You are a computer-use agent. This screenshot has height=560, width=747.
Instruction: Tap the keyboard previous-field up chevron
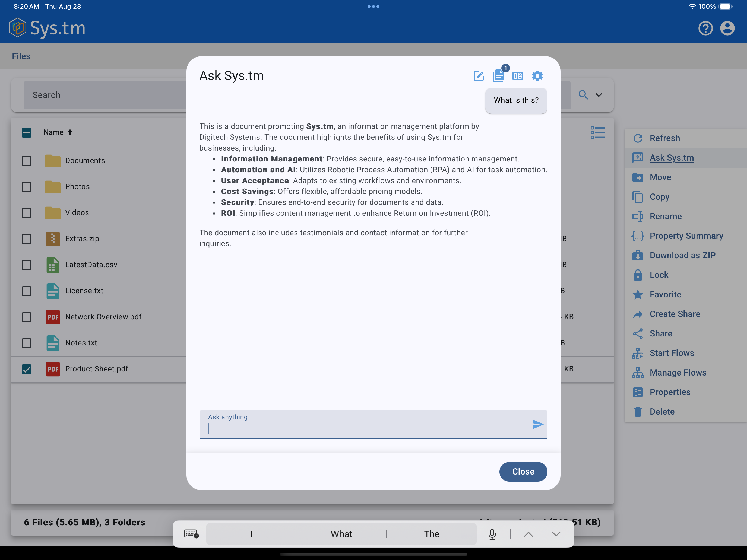tap(528, 534)
